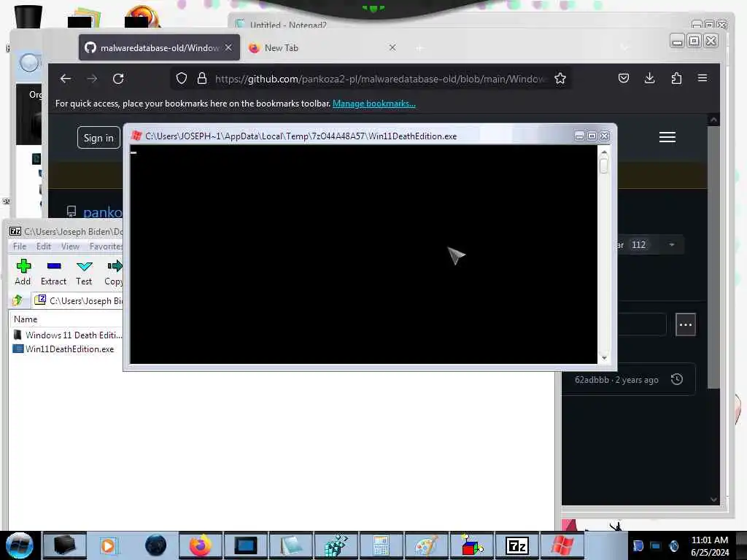Image resolution: width=747 pixels, height=560 pixels.
Task: Click the console window scroll down arrow
Action: pyautogui.click(x=604, y=358)
